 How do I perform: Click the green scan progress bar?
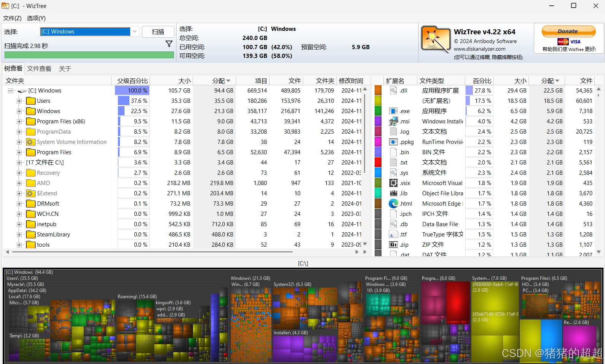click(x=89, y=55)
